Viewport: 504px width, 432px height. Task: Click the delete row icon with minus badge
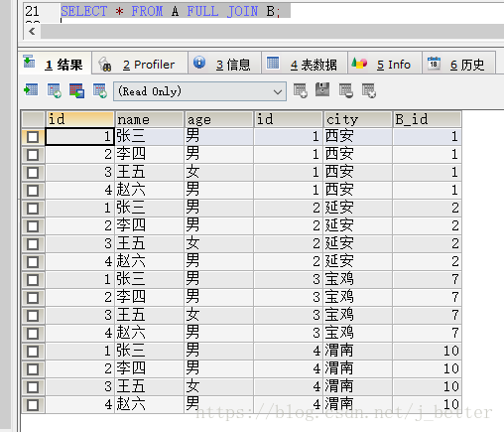pyautogui.click(x=346, y=90)
